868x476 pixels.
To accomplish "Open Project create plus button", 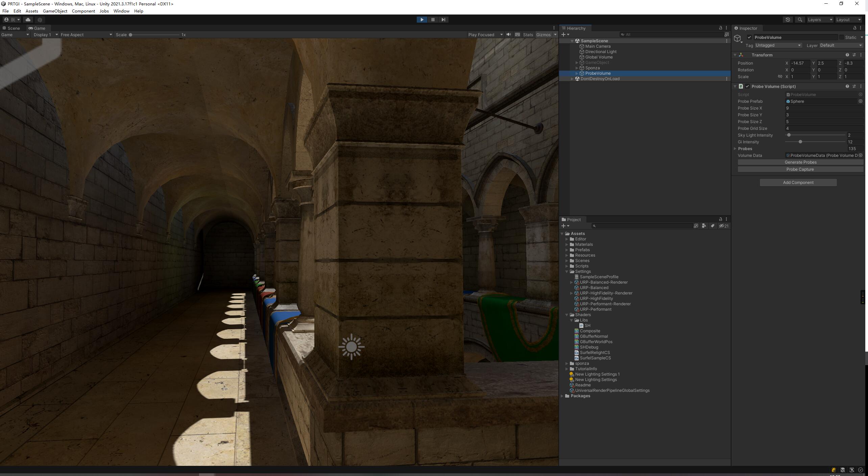I will point(565,226).
